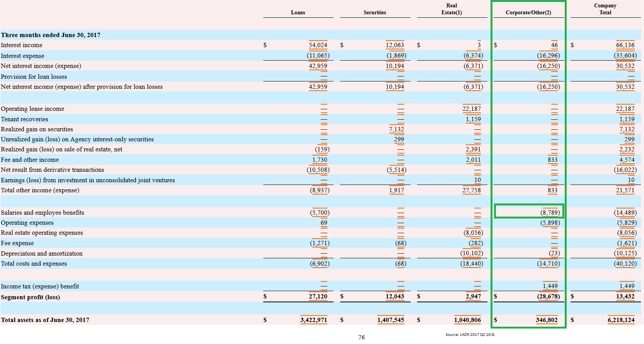
Task: Click the 'Operating expenses' row label
Action: click(x=27, y=223)
